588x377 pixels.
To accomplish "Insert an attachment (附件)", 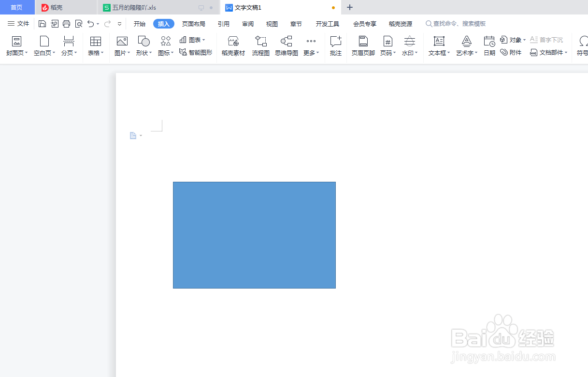I will coord(511,52).
